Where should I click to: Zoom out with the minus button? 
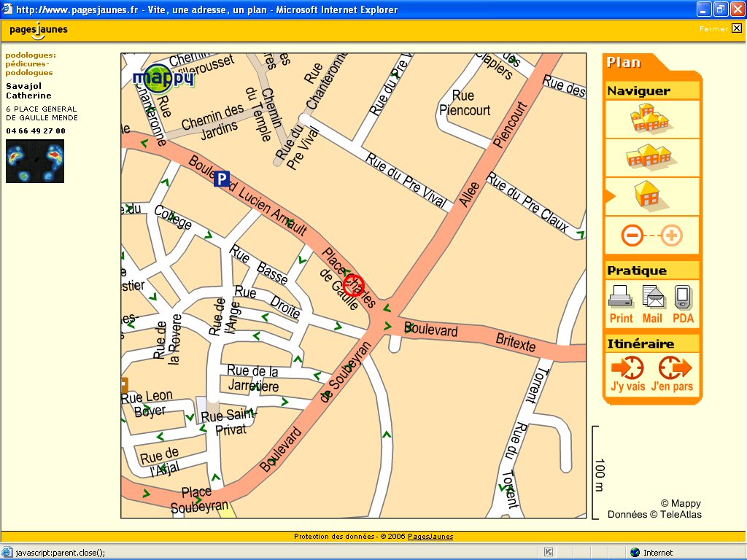632,236
